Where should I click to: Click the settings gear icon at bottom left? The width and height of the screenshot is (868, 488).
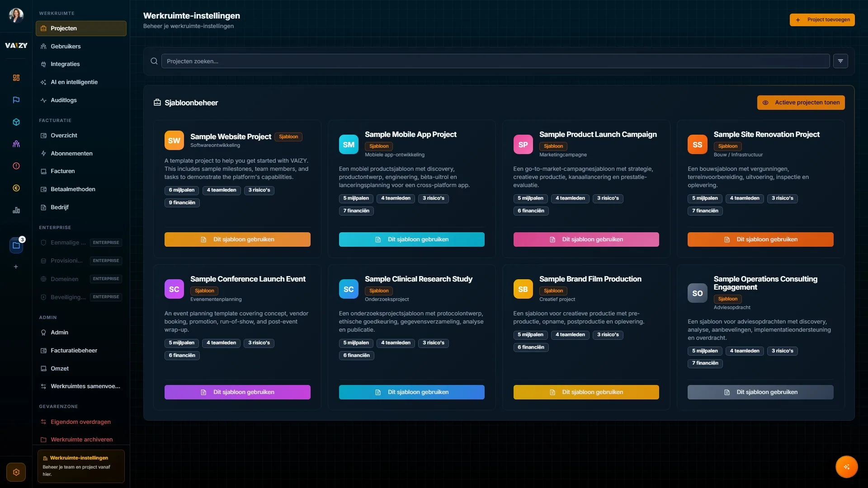(16, 472)
